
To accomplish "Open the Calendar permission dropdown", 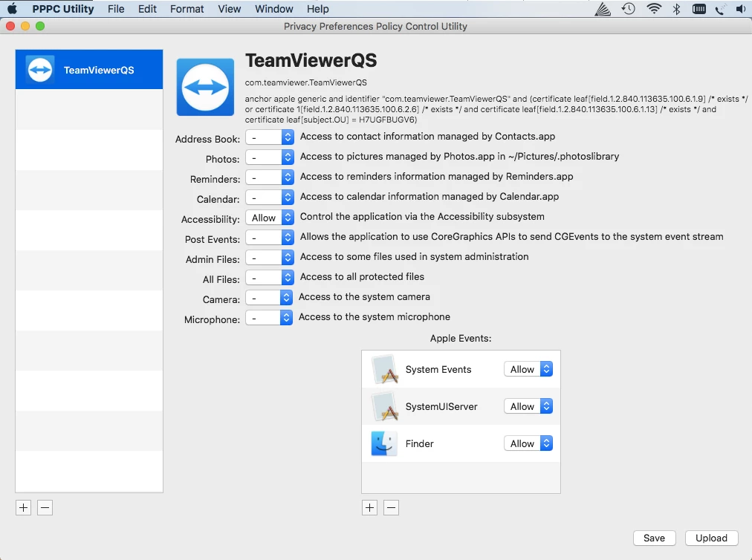I will [x=270, y=198].
